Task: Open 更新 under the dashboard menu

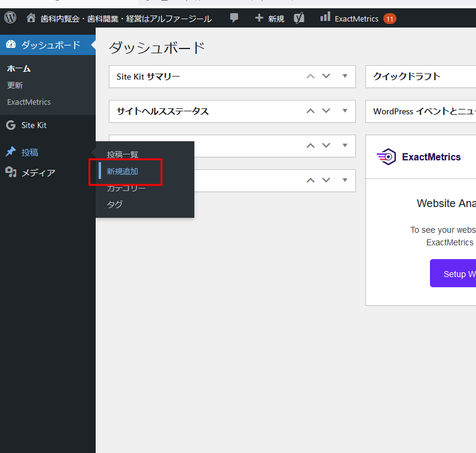Action: [x=15, y=86]
